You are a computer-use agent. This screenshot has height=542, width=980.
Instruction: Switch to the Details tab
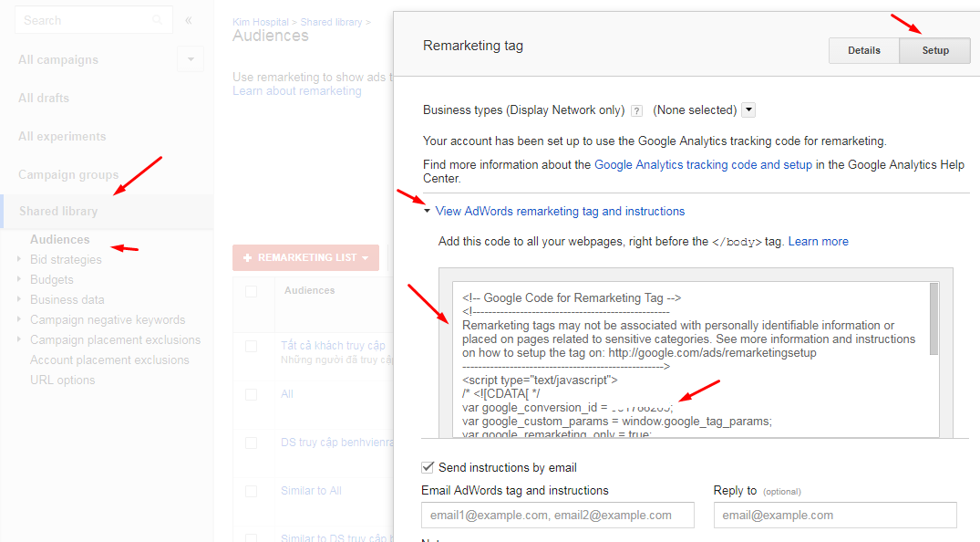tap(863, 50)
